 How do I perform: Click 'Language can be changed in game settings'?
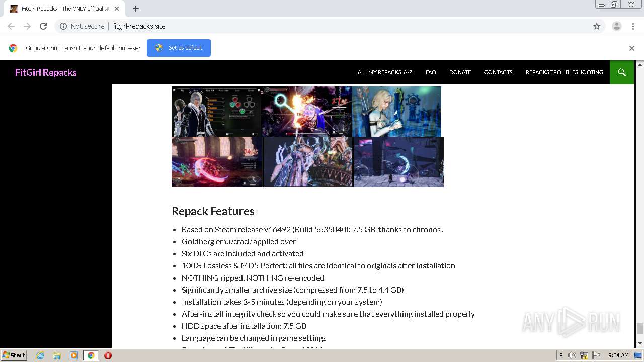254,338
